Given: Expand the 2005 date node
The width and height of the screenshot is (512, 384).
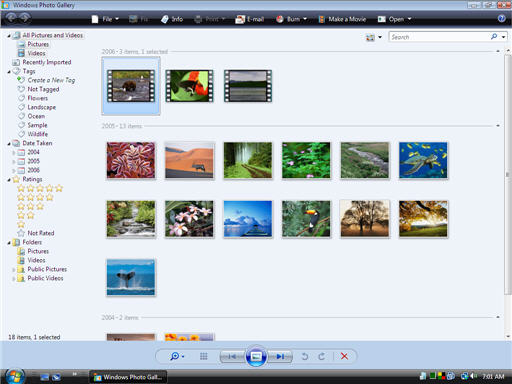Looking at the screenshot, I should 14,161.
